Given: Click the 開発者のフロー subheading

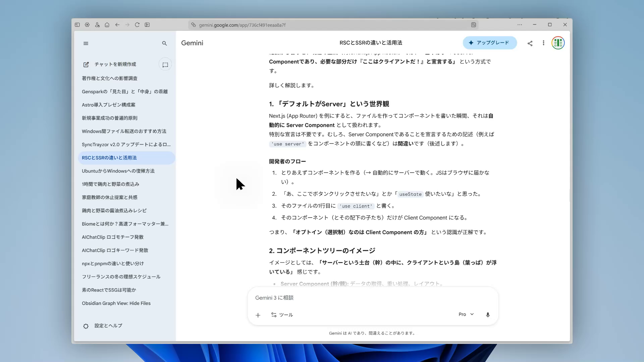Looking at the screenshot, I should coord(287,162).
